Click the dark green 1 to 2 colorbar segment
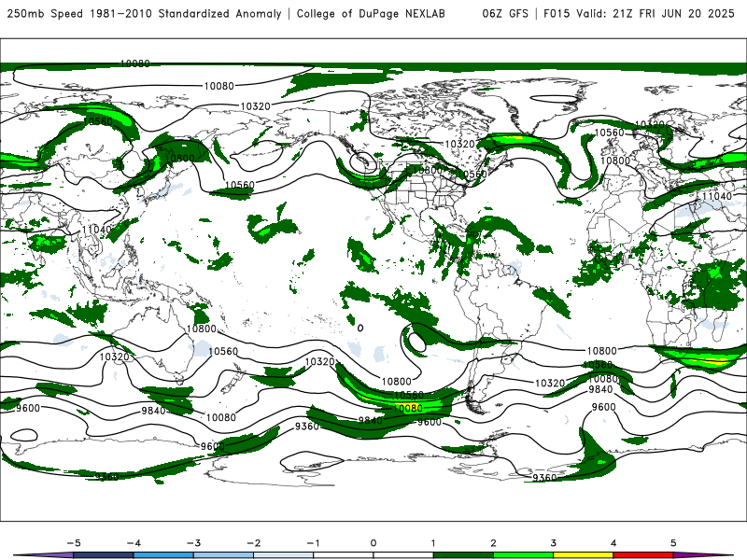The height and width of the screenshot is (560, 747). tap(463, 555)
